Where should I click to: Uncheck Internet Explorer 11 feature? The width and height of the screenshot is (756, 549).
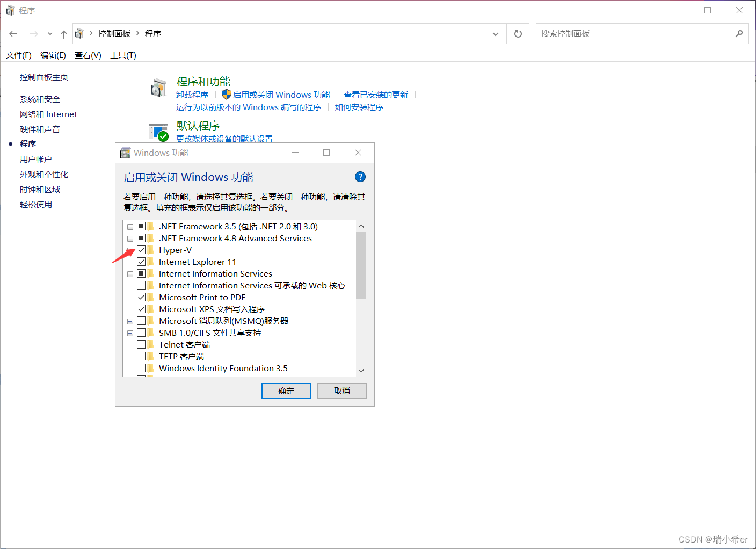141,262
